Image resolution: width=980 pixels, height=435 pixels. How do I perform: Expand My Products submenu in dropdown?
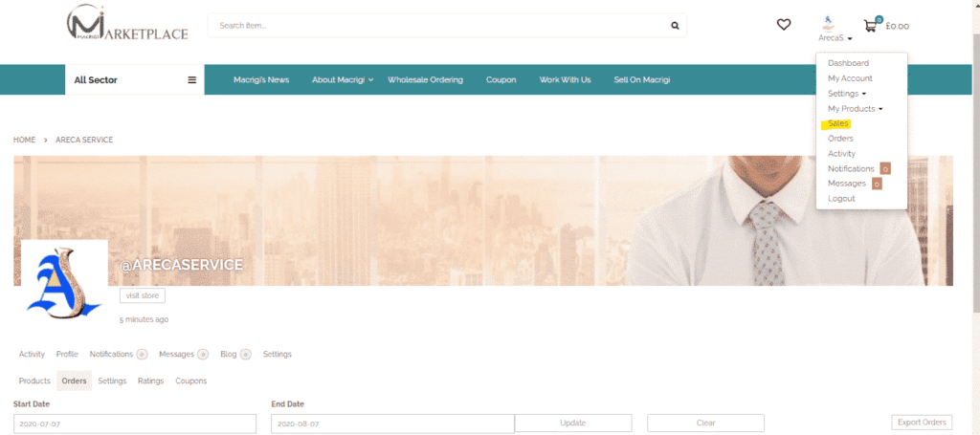(855, 109)
